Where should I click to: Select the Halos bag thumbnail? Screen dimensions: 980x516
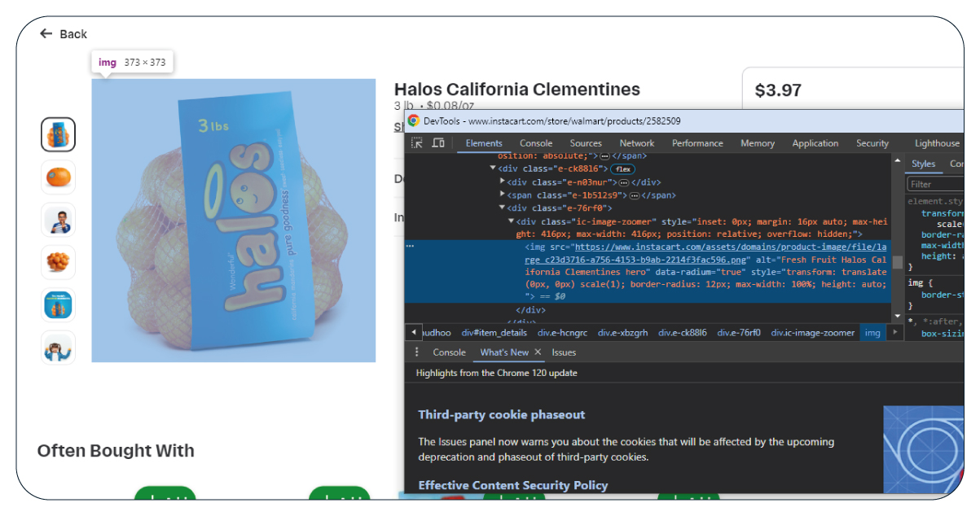tap(59, 134)
